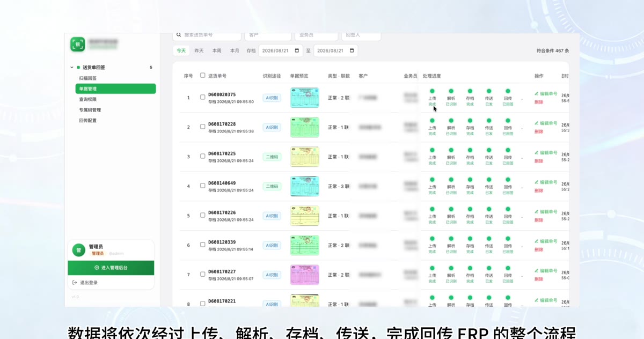Click the 传送 status dot for D608170225

(x=489, y=150)
